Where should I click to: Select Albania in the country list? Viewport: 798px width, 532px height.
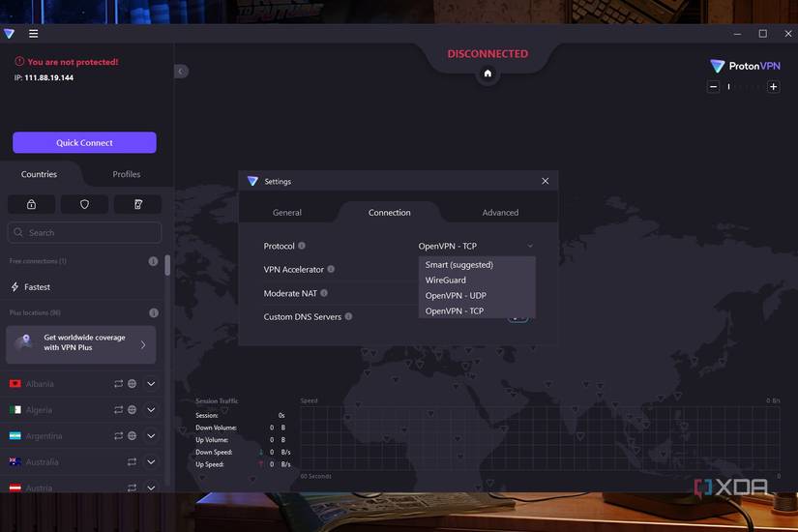point(40,384)
